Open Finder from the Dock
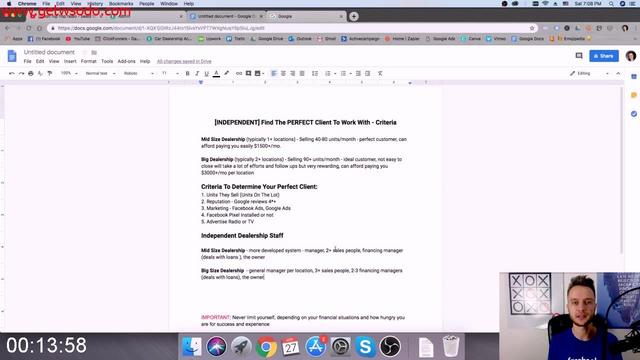The width and height of the screenshot is (640, 360). pyautogui.click(x=191, y=347)
